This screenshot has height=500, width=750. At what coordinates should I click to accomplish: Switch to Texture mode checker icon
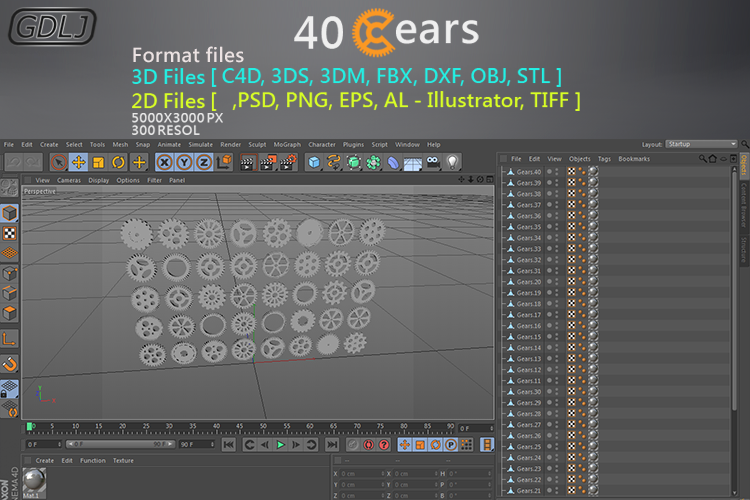(x=10, y=233)
